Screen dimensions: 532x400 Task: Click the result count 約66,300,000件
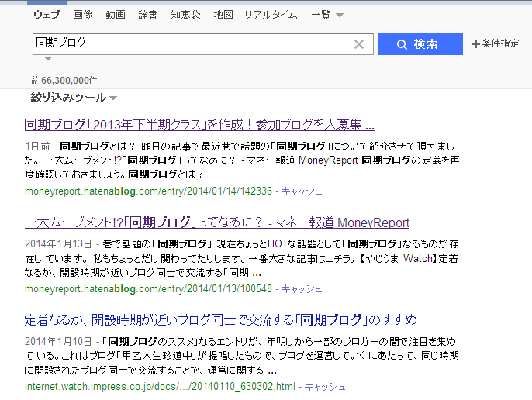tap(64, 81)
